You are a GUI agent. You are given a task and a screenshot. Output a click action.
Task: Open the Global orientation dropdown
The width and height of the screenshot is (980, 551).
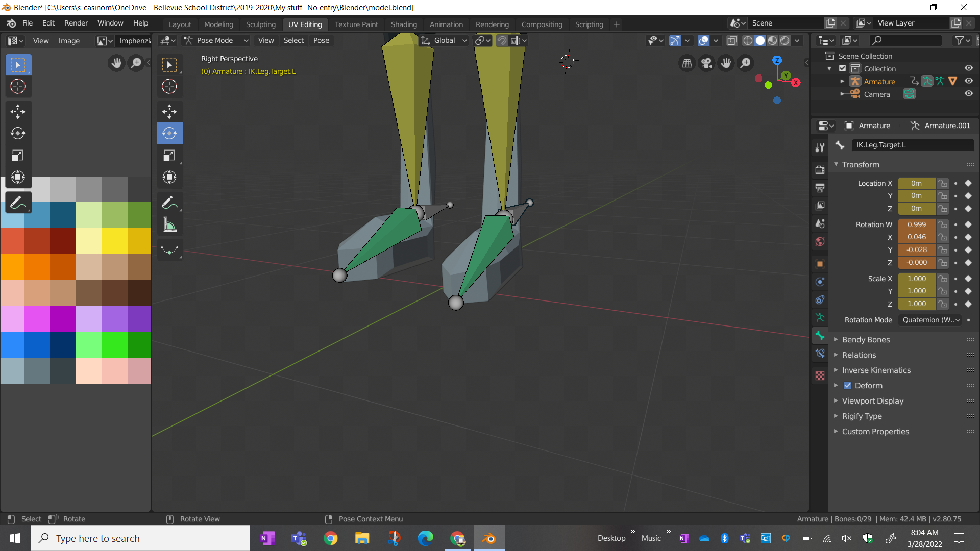pyautogui.click(x=444, y=40)
